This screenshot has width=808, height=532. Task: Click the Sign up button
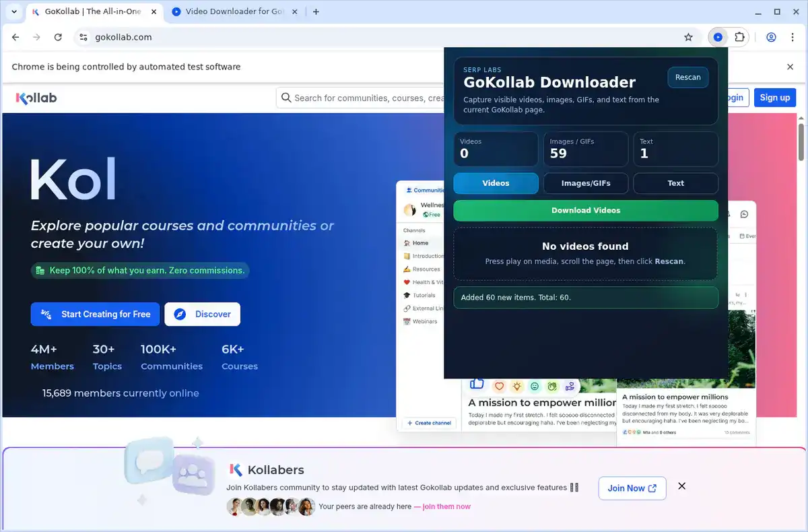775,98
